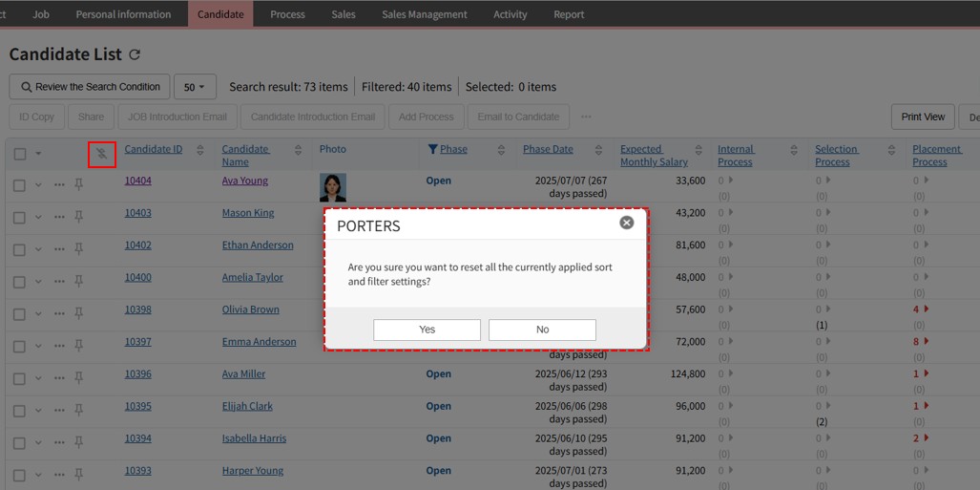Toggle the select-all checkbox in table header
Image resolution: width=980 pixels, height=490 pixels.
coord(20,154)
